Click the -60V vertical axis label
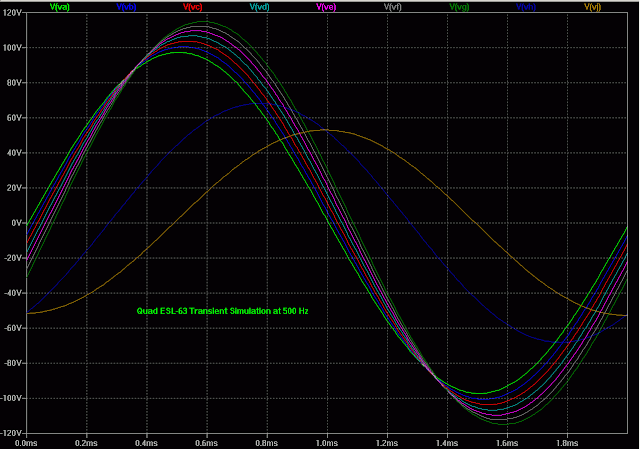 pyautogui.click(x=13, y=328)
